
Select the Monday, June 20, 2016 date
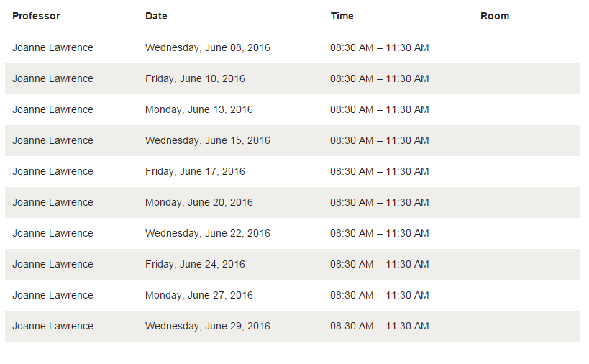(x=199, y=202)
